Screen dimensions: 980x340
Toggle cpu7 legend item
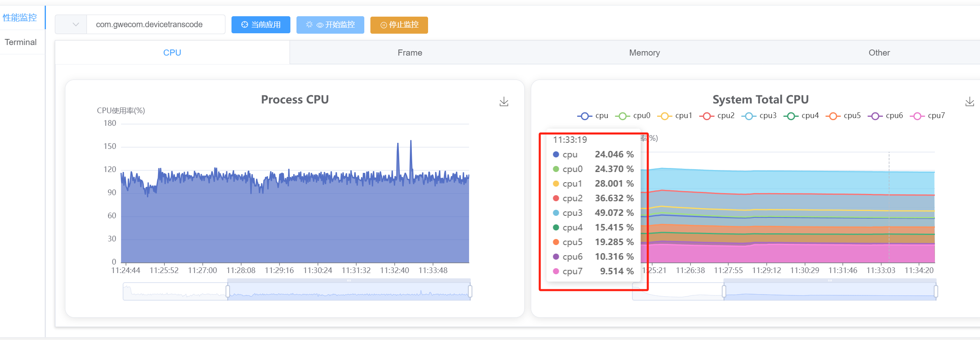(x=927, y=116)
